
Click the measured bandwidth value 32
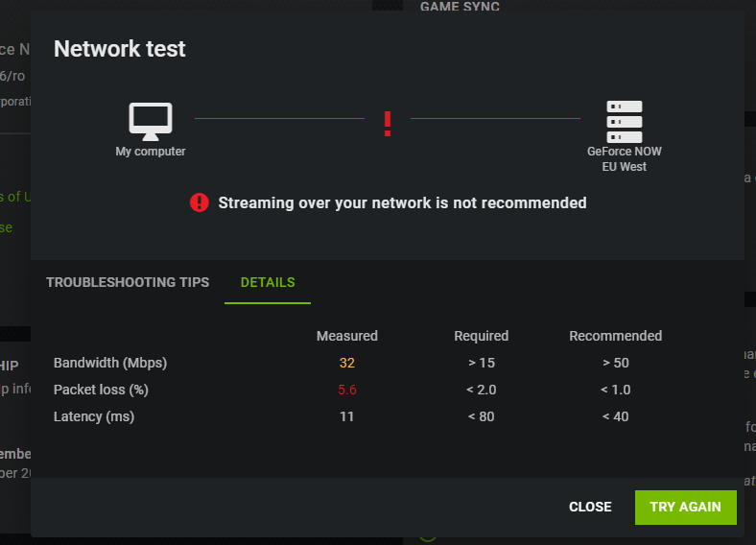tap(347, 363)
